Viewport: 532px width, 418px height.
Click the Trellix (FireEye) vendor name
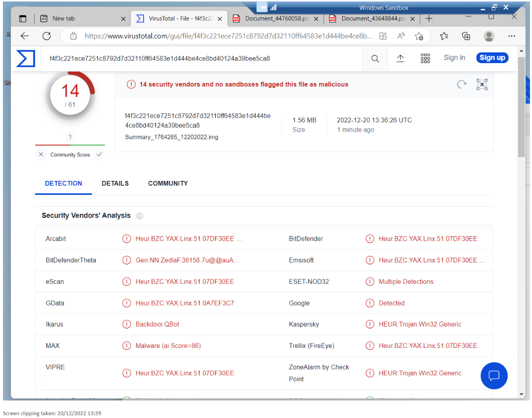coord(311,345)
